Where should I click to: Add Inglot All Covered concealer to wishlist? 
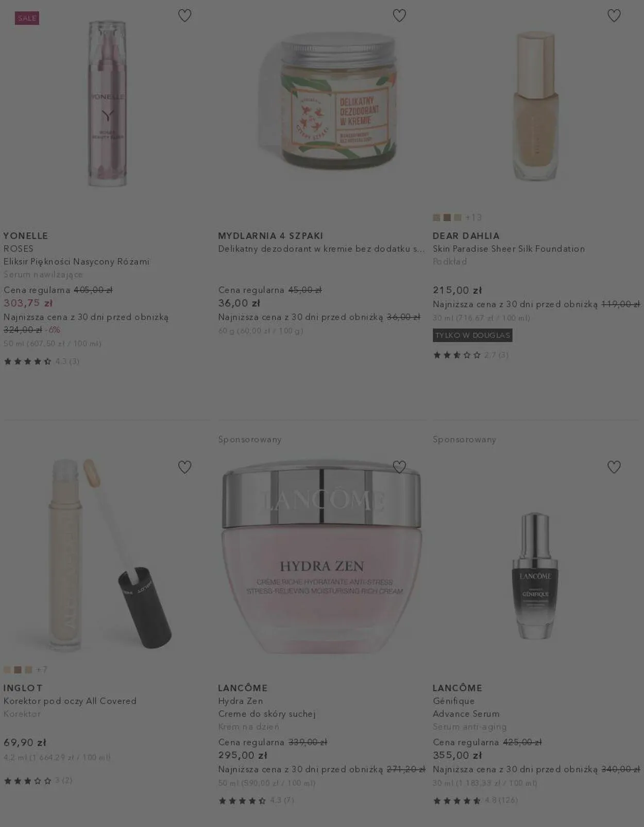click(x=184, y=467)
